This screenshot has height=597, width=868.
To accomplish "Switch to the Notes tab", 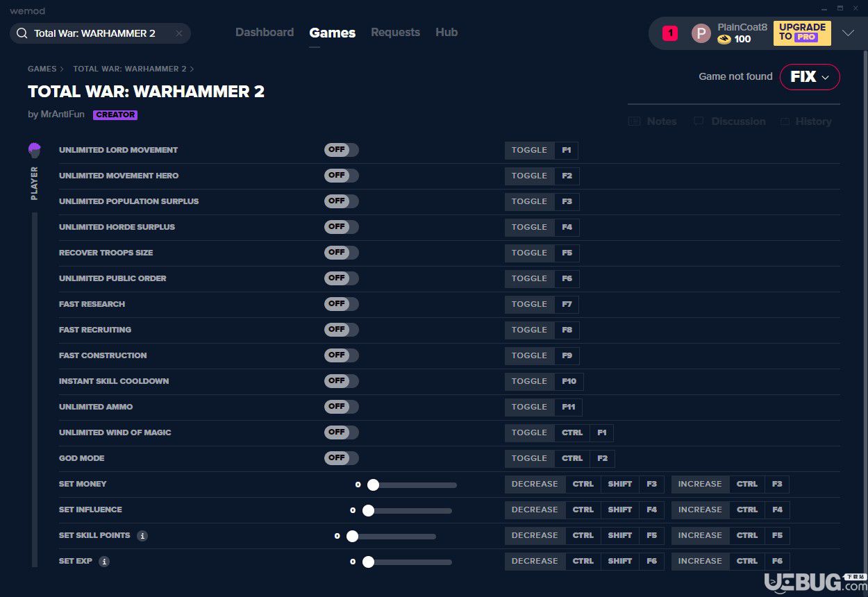I will click(x=653, y=121).
